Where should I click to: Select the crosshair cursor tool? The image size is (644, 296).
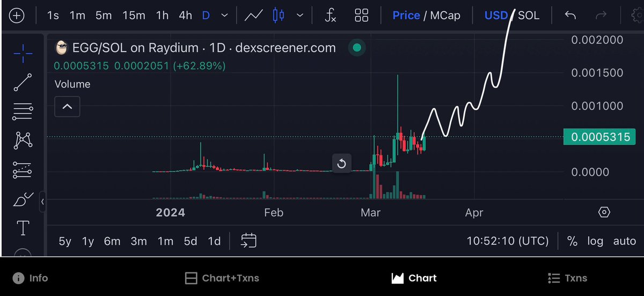pos(23,53)
